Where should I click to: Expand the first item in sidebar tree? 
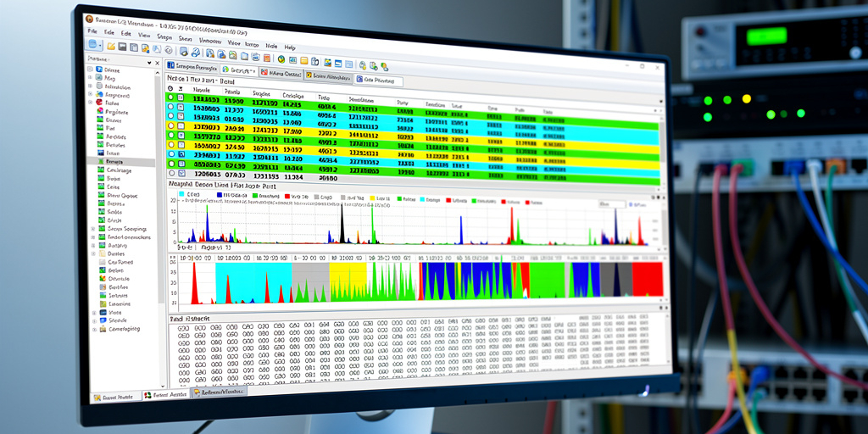click(92, 70)
